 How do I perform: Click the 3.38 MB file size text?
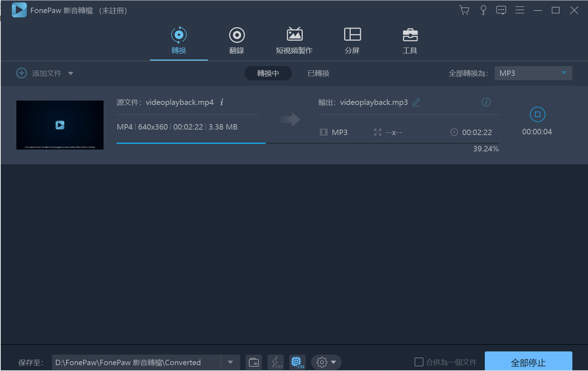(x=223, y=127)
